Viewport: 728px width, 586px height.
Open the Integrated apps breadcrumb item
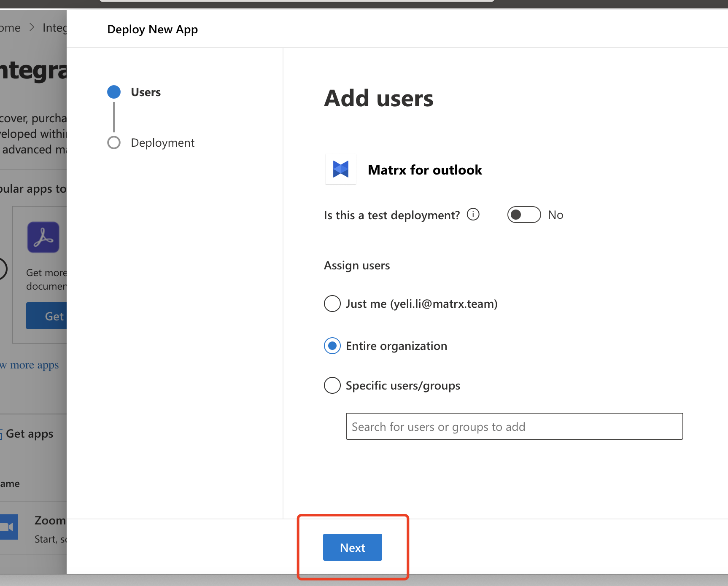54,28
